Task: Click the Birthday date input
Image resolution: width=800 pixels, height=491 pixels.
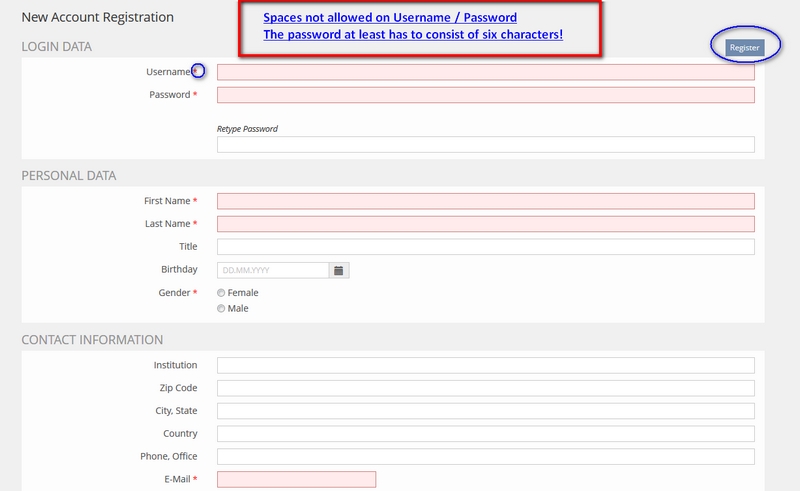Action: (x=273, y=270)
